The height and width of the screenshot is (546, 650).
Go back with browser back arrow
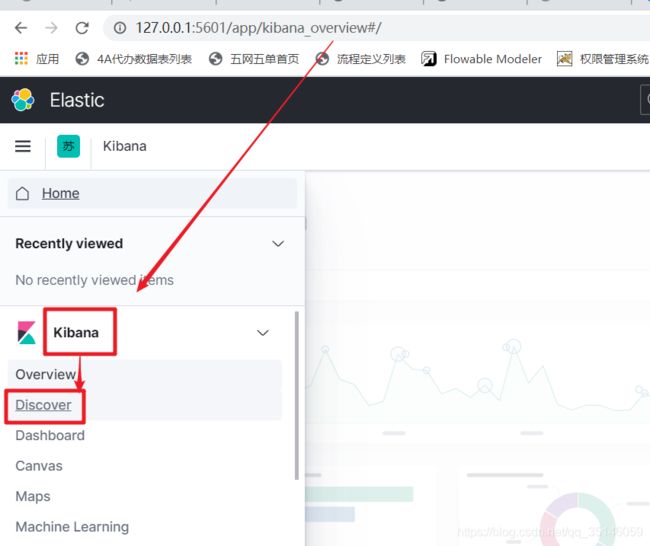[x=21, y=28]
